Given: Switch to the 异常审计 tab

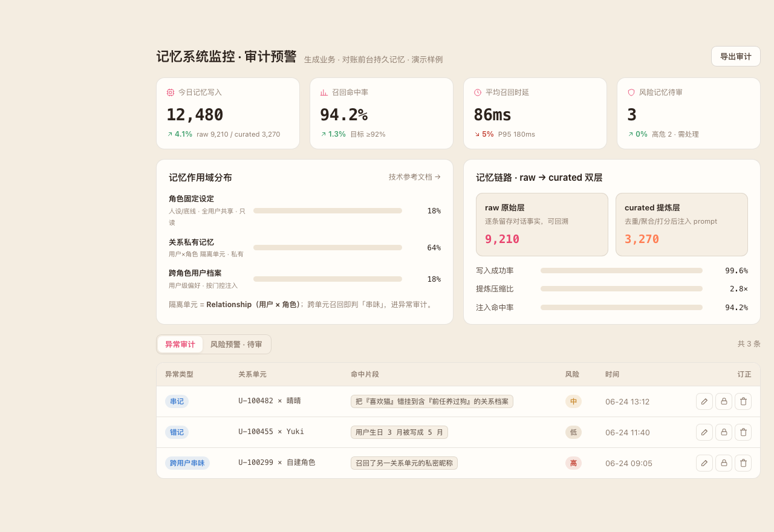Looking at the screenshot, I should [x=180, y=345].
